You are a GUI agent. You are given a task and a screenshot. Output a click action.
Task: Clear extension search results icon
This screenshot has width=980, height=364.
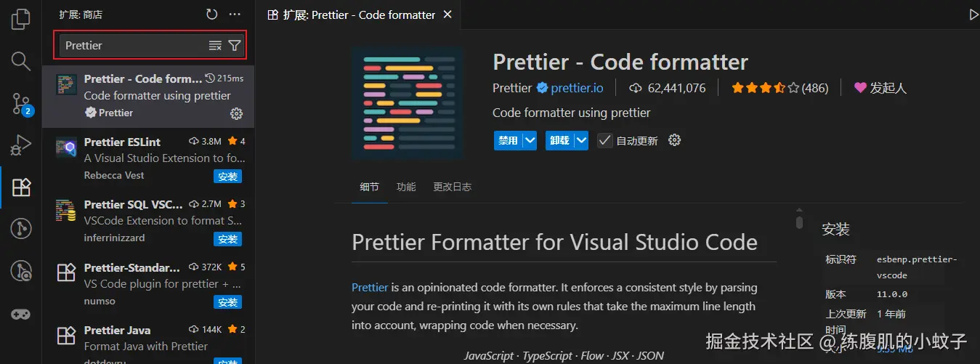pos(215,46)
